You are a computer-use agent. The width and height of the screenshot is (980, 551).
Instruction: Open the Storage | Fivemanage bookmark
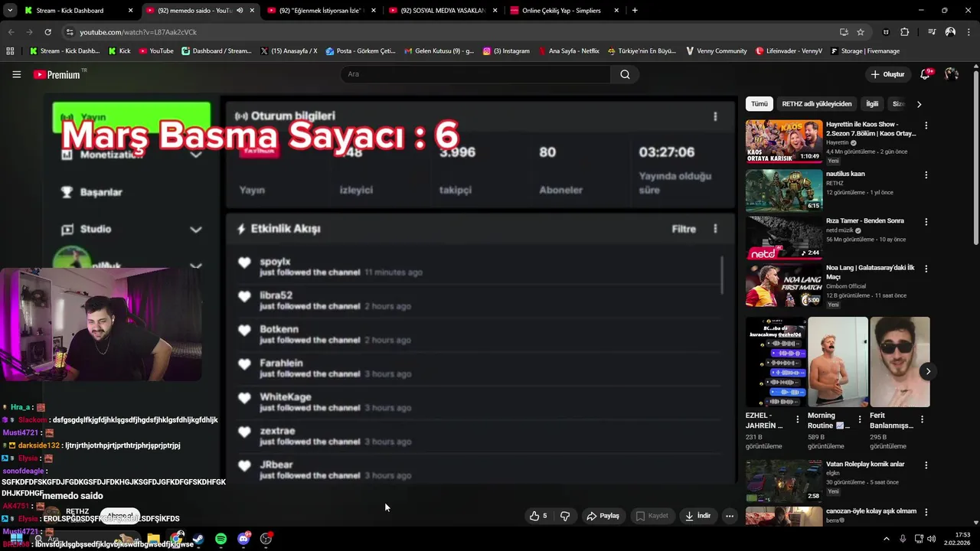865,51
